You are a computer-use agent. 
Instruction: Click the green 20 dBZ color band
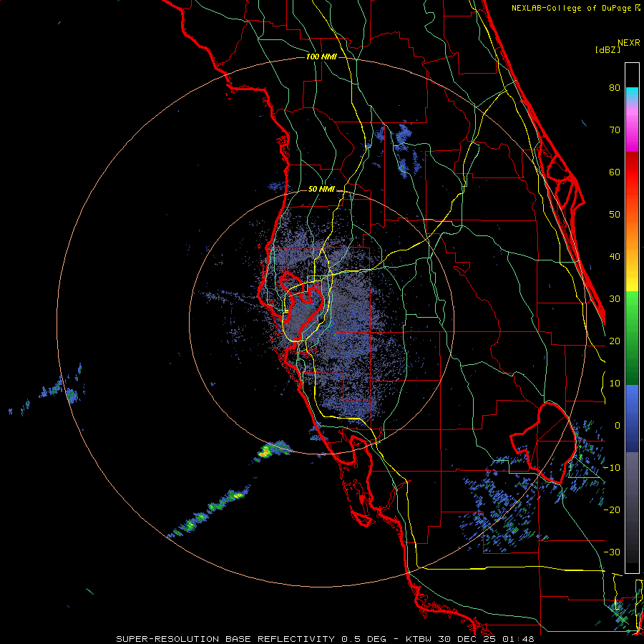tap(632, 339)
